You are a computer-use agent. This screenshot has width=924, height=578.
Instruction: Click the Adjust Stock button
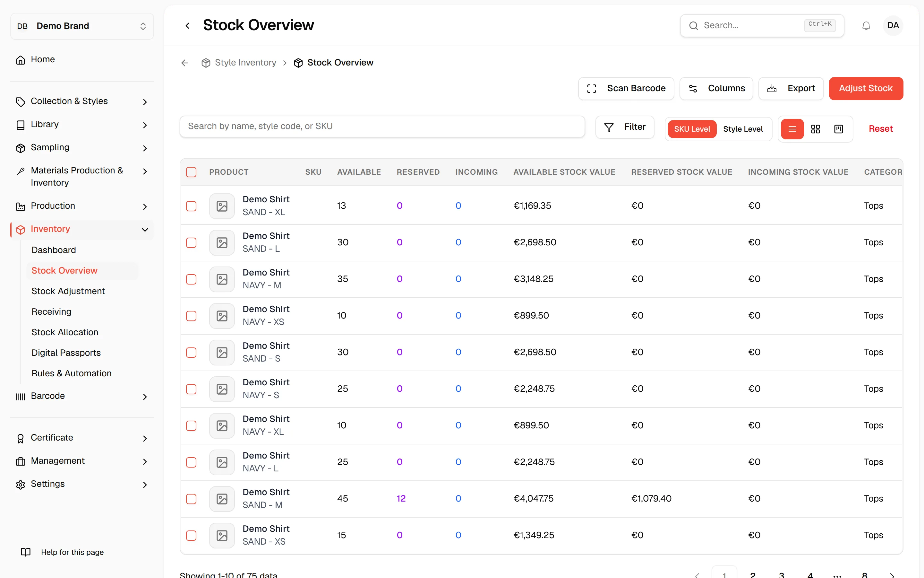point(866,88)
